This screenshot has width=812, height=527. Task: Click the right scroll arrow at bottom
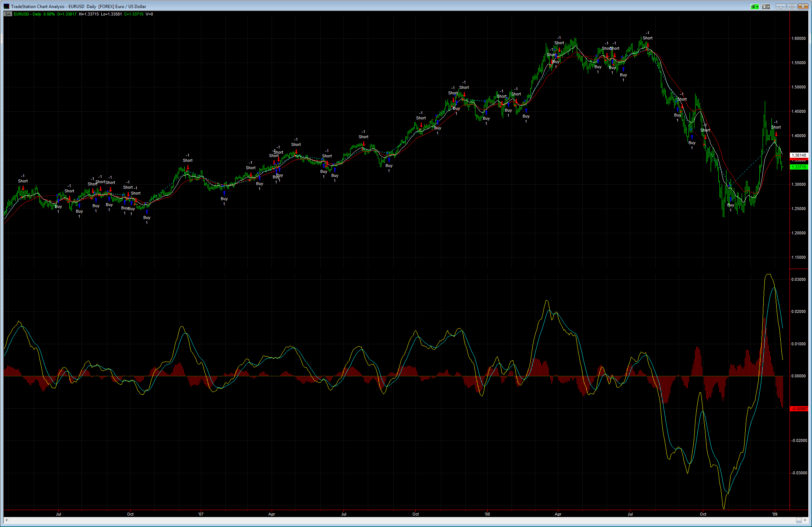tap(805, 520)
